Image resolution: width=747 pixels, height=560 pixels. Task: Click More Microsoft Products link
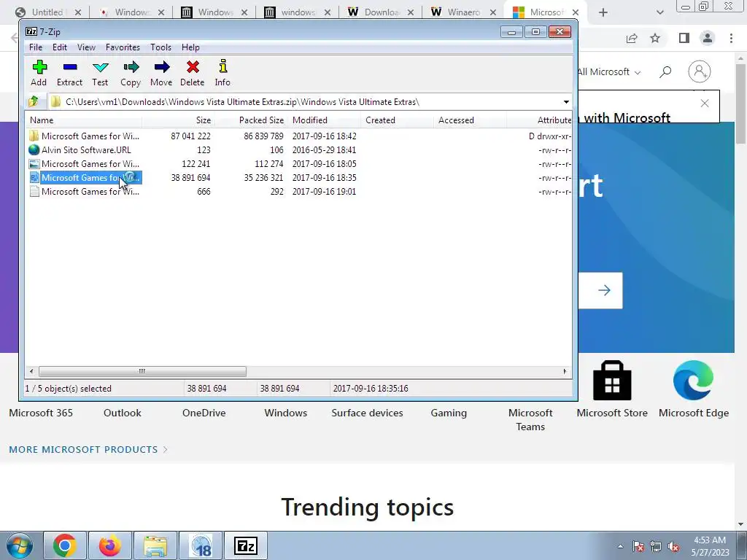(x=88, y=449)
